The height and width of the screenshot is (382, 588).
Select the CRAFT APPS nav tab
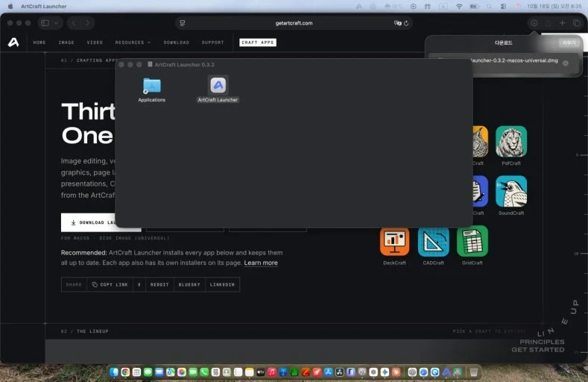(x=258, y=43)
